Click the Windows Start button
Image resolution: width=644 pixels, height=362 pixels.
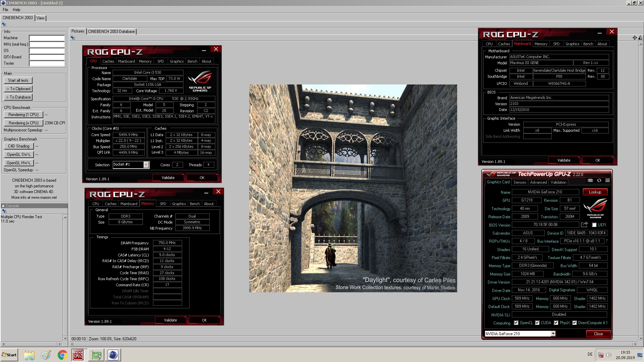point(9,355)
